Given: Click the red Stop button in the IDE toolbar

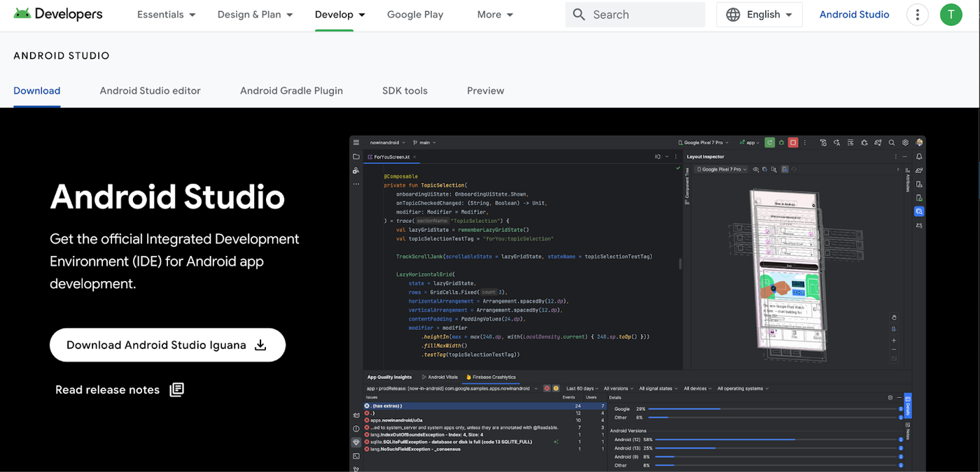Looking at the screenshot, I should 793,143.
